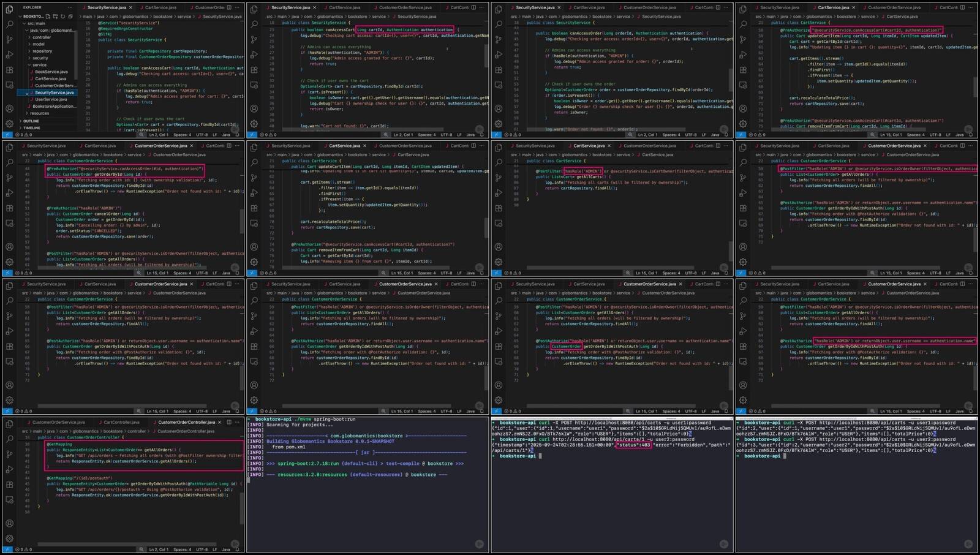Refresh the Explorer via the BOOKSTORE header icon

[62, 17]
